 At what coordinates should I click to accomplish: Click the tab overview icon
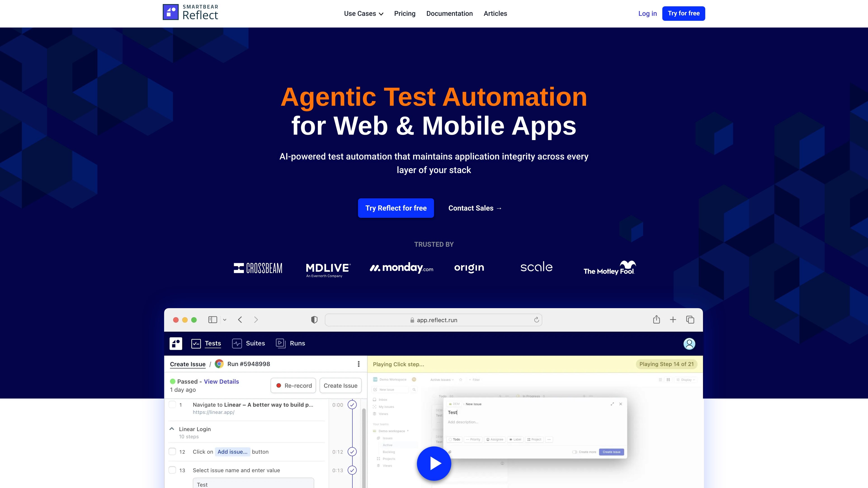[690, 320]
